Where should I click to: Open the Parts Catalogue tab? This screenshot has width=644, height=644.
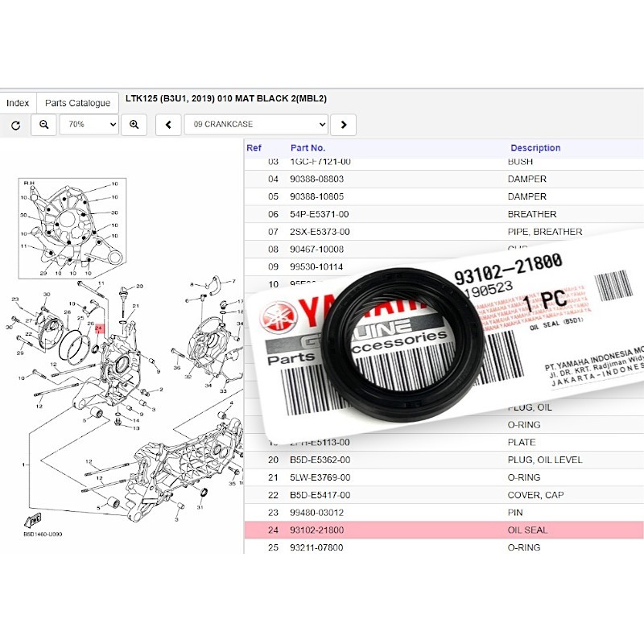coord(77,103)
